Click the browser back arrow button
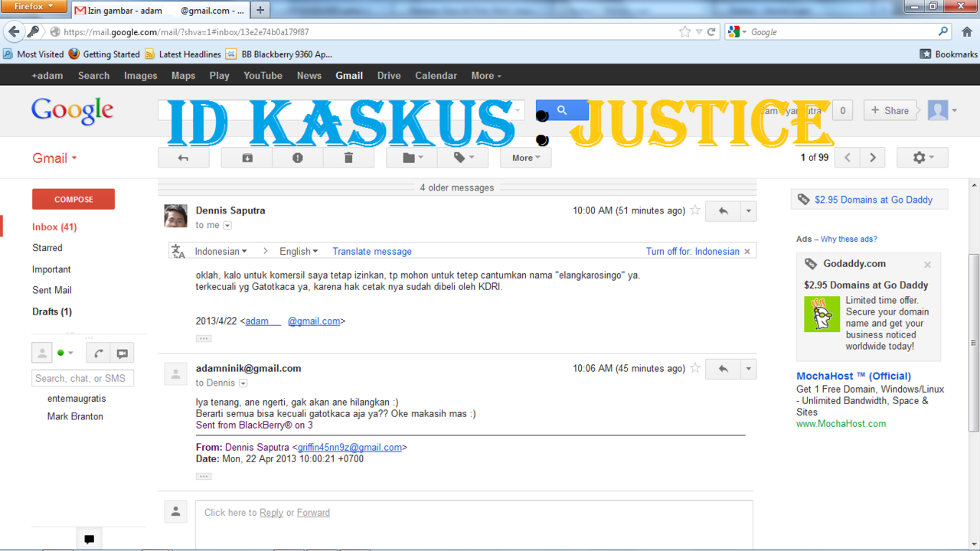The height and width of the screenshot is (551, 980). click(14, 32)
